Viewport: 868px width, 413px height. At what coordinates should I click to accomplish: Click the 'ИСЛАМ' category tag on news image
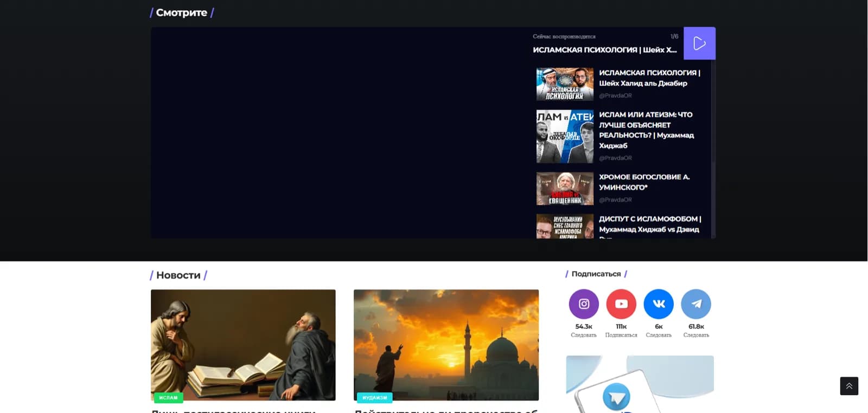coord(168,398)
